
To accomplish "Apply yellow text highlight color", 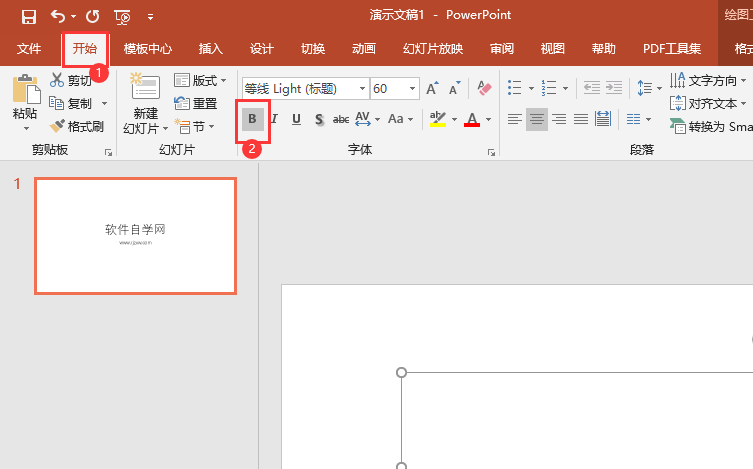I will point(438,119).
